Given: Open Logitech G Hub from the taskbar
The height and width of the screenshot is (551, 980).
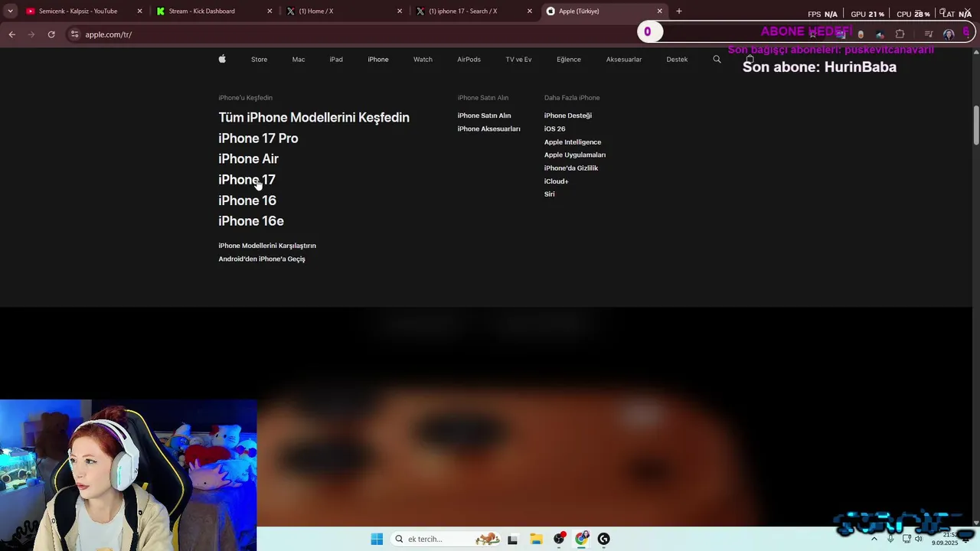Looking at the screenshot, I should point(604,539).
